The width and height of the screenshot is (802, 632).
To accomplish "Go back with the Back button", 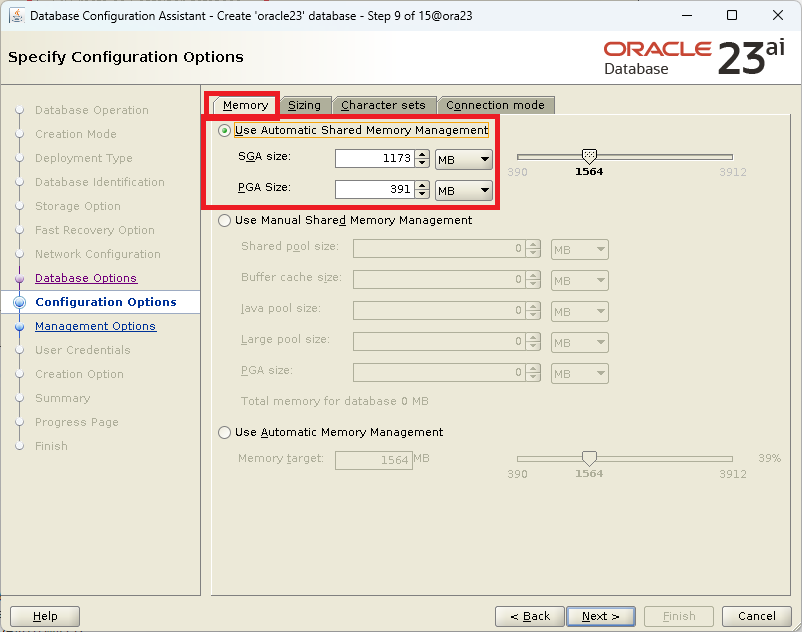I will click(x=530, y=616).
